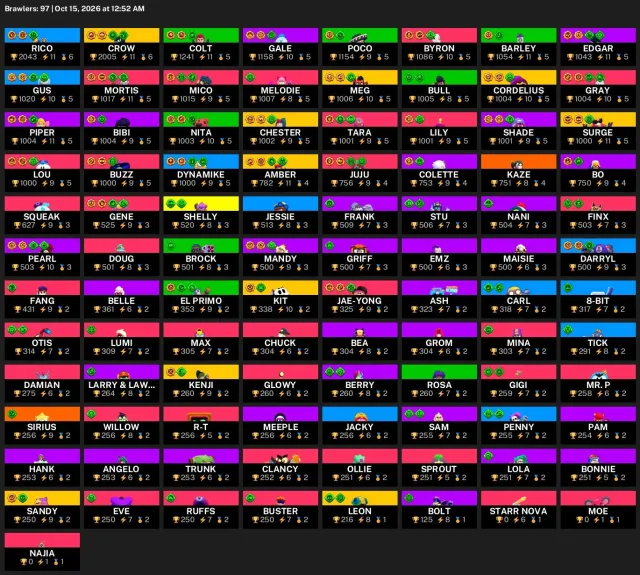Click Gale's trophy count 1158
Image resolution: width=640 pixels, height=575 pixels.
pos(265,57)
